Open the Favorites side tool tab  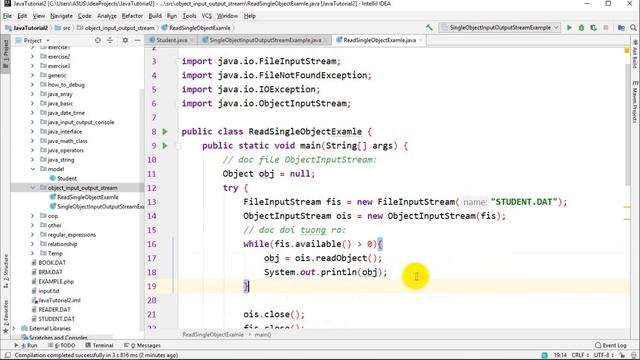tap(6, 316)
